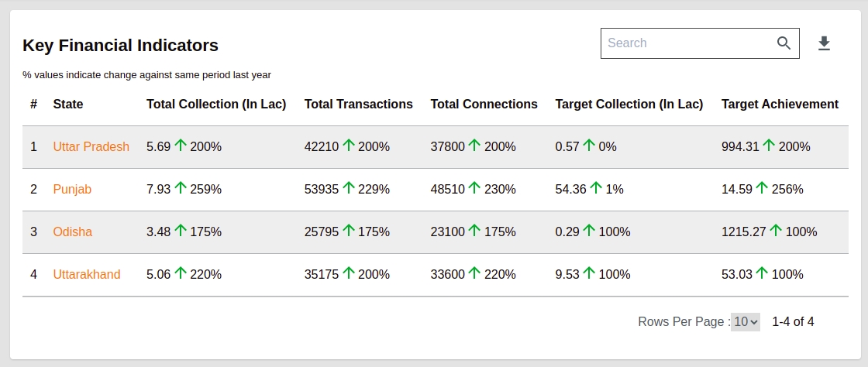Click the download table icon

pyautogui.click(x=824, y=43)
